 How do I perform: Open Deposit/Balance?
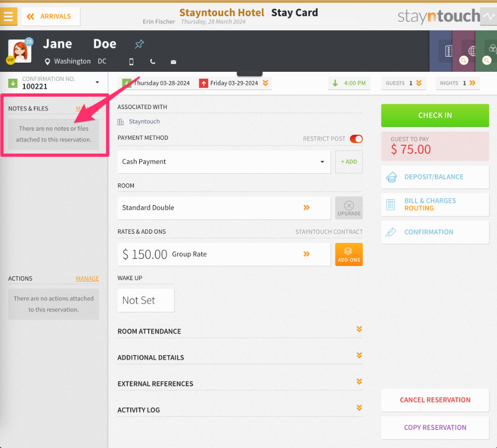click(435, 177)
